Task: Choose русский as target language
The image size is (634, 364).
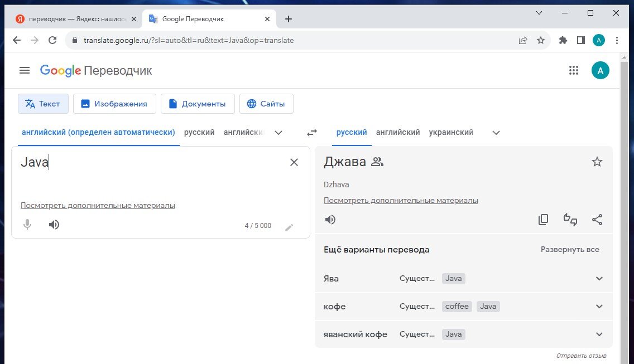Action: pos(352,133)
